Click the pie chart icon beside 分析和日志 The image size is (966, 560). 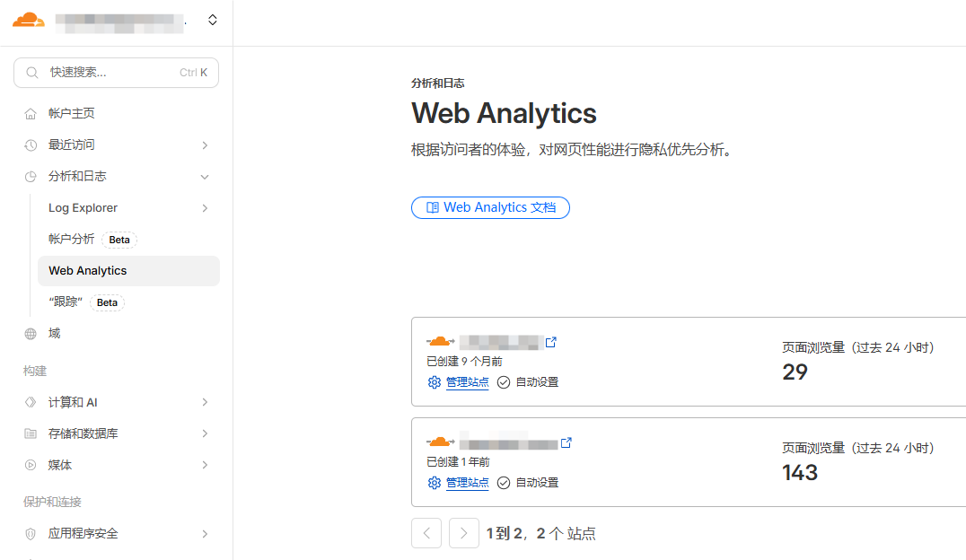click(x=31, y=177)
